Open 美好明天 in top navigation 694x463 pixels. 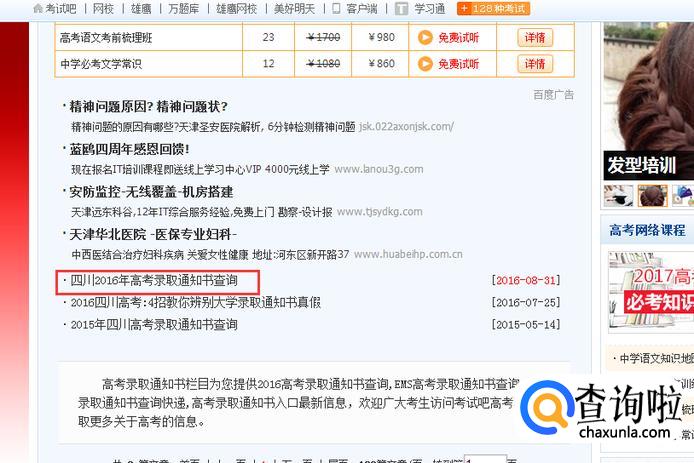coord(294,8)
